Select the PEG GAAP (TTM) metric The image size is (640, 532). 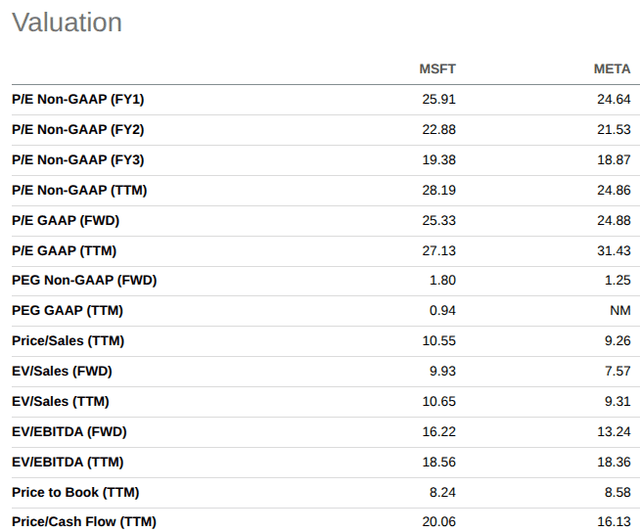click(x=67, y=311)
